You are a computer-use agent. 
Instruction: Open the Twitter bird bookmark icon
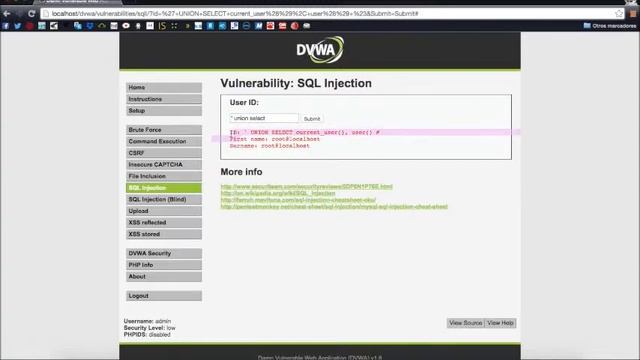pyautogui.click(x=18, y=26)
